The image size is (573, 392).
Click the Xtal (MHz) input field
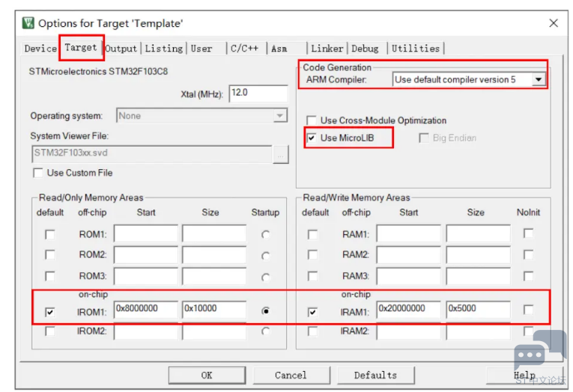[258, 93]
